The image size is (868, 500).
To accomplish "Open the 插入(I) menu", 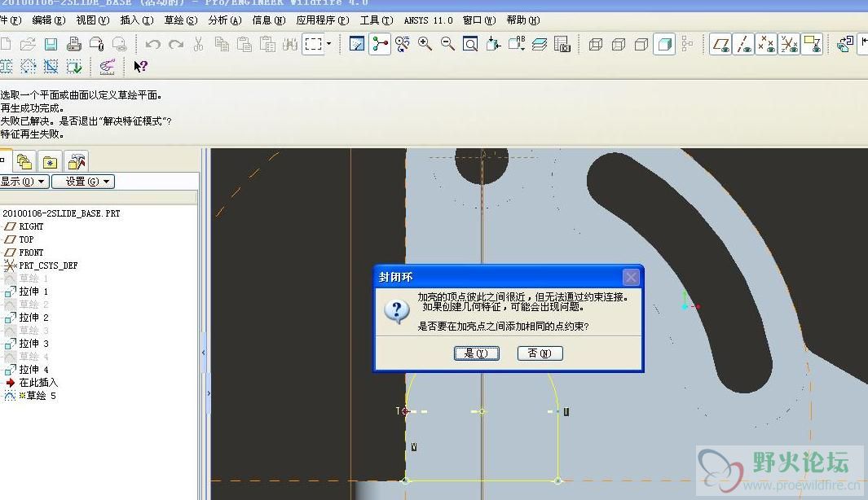I will 137,20.
